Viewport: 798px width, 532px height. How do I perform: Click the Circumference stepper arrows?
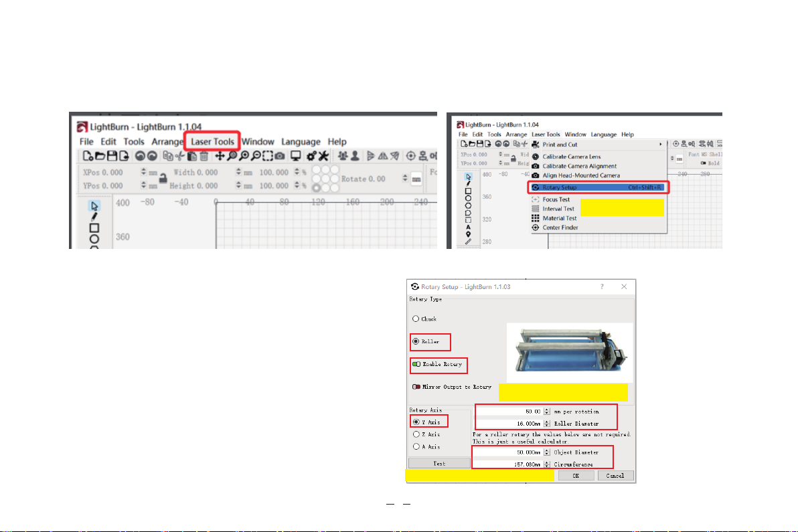coord(546,464)
